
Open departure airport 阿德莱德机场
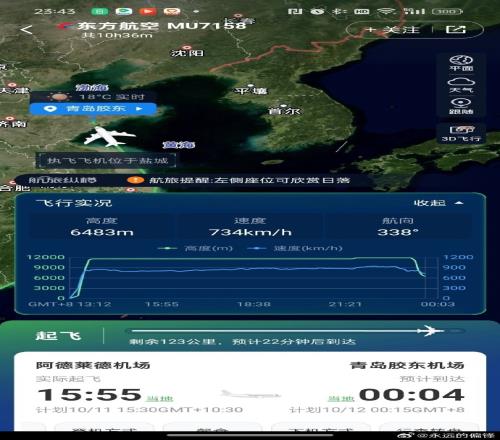tap(93, 365)
